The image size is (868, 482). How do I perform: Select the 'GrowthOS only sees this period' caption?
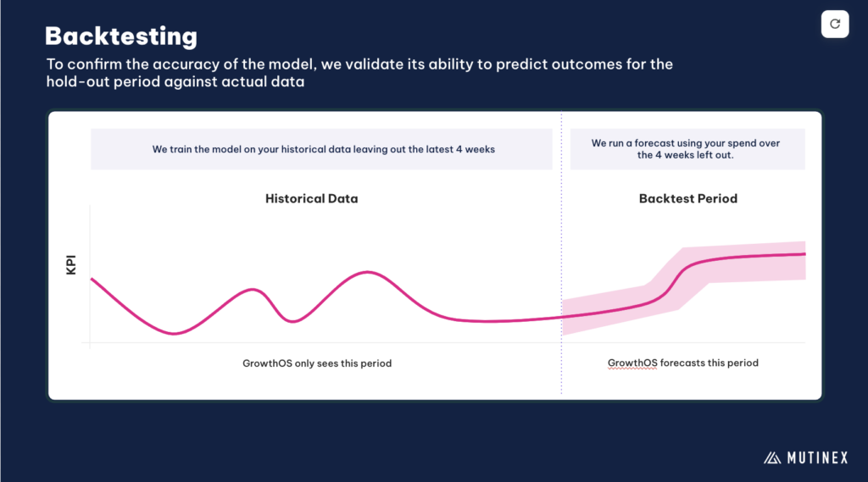click(x=317, y=363)
